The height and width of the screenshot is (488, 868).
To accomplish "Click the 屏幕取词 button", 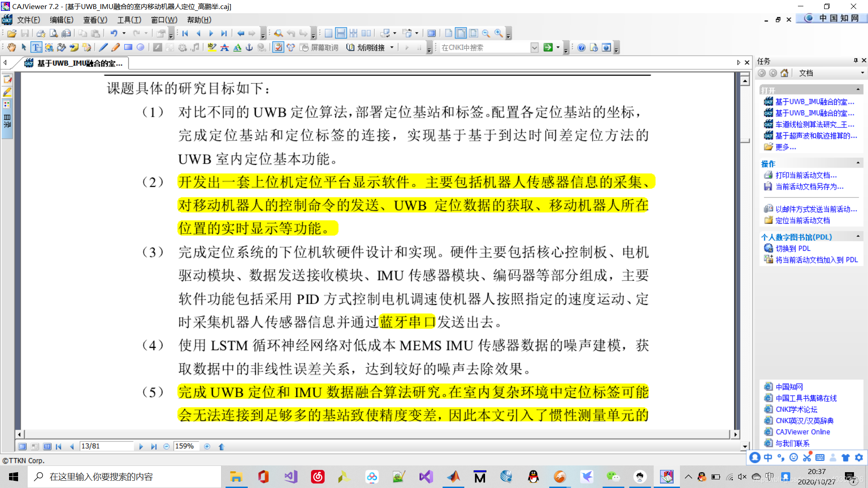I will click(319, 47).
